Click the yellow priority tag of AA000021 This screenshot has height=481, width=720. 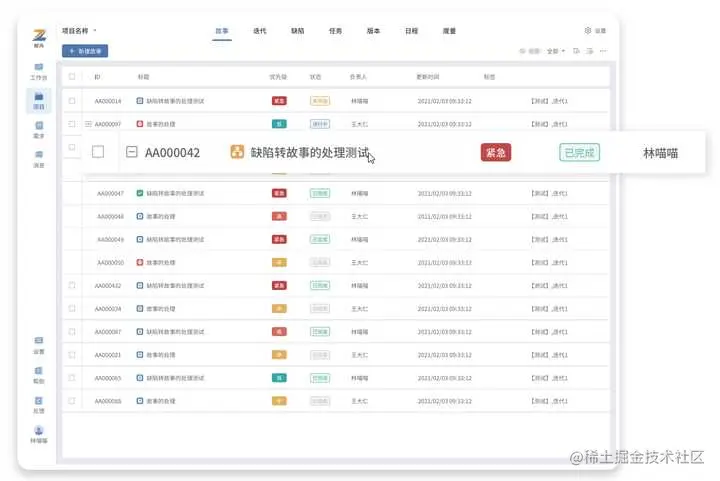pyautogui.click(x=279, y=354)
